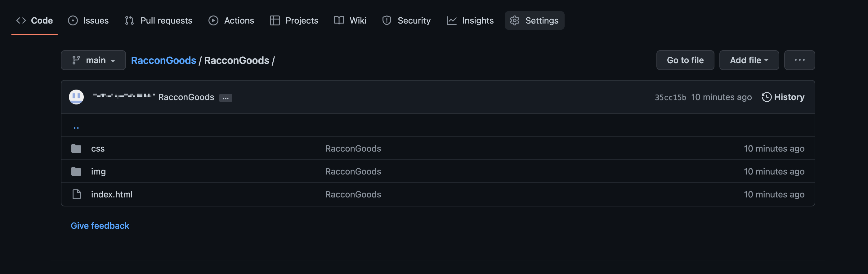Switch to Pull requests tab

pos(159,20)
